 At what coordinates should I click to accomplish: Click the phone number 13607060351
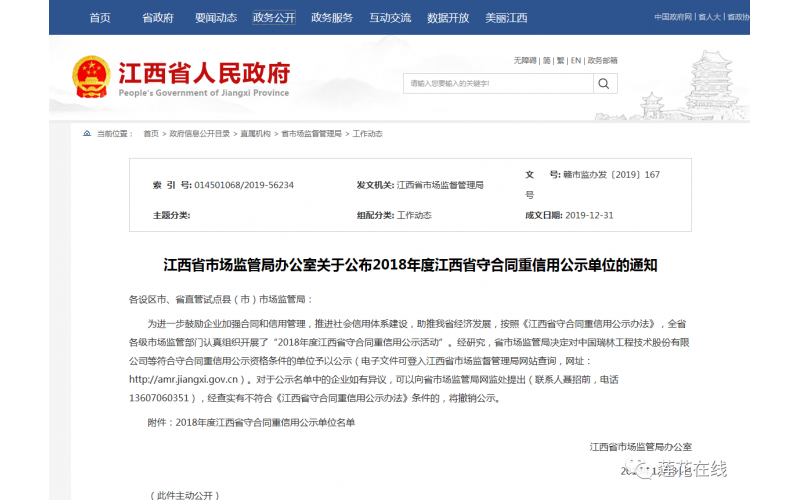tap(159, 398)
